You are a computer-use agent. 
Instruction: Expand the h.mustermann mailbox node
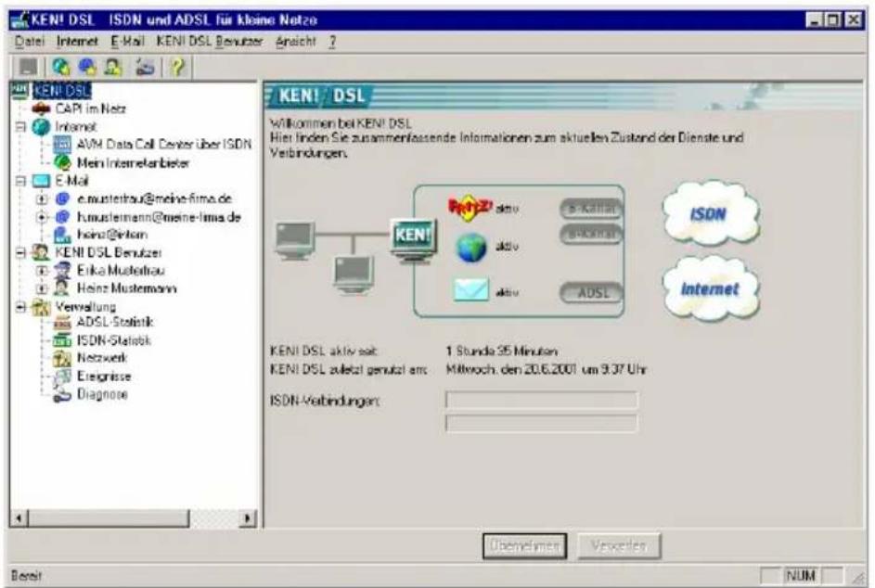pyautogui.click(x=42, y=217)
